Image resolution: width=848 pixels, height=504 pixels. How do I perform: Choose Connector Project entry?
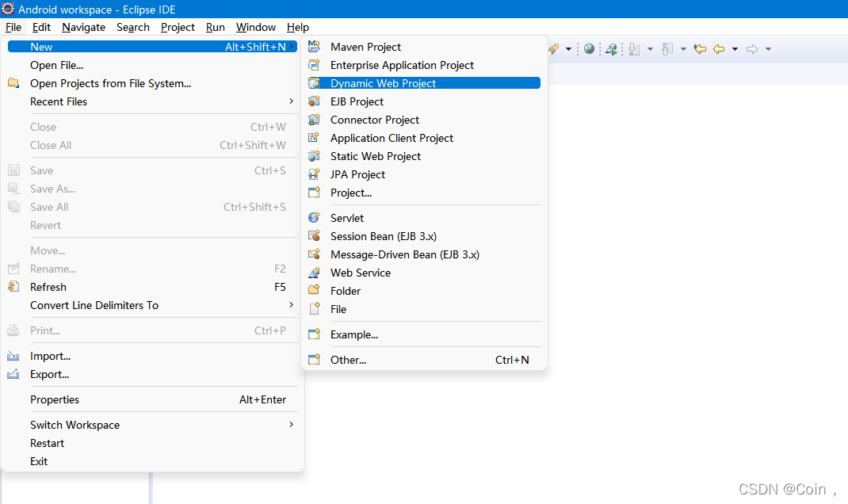[424, 120]
